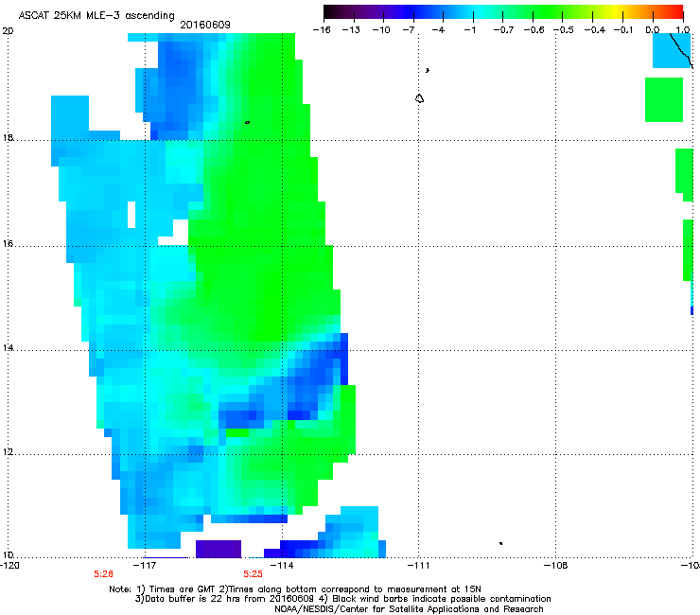Click latitude label 12

coord(8,452)
